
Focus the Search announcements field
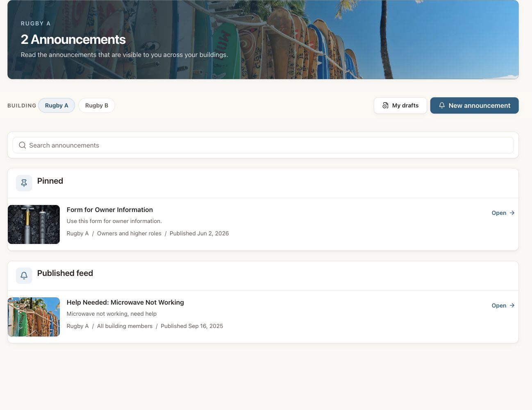tap(263, 145)
